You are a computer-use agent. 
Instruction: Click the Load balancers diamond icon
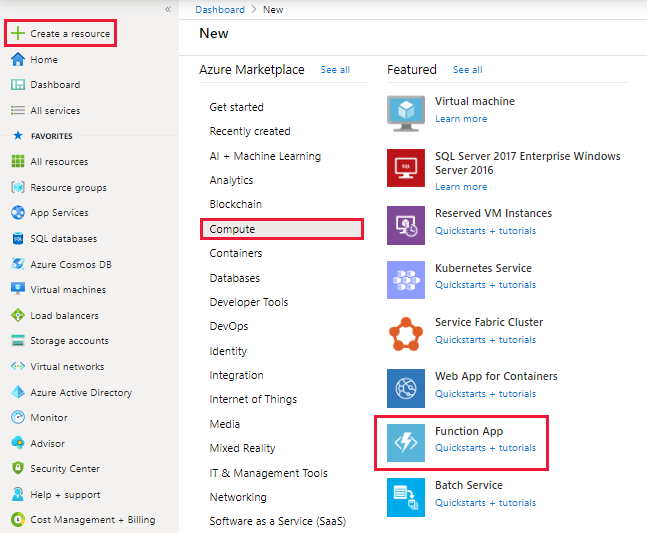click(18, 315)
